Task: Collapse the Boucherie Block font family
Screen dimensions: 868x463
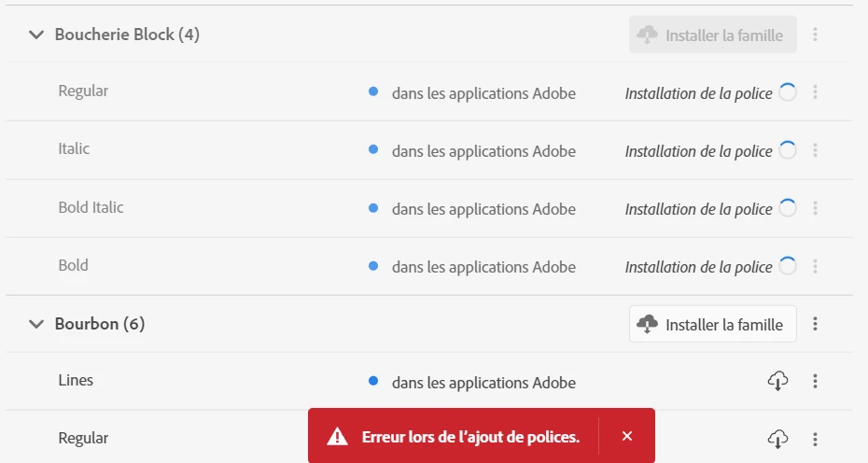Action: click(x=36, y=35)
